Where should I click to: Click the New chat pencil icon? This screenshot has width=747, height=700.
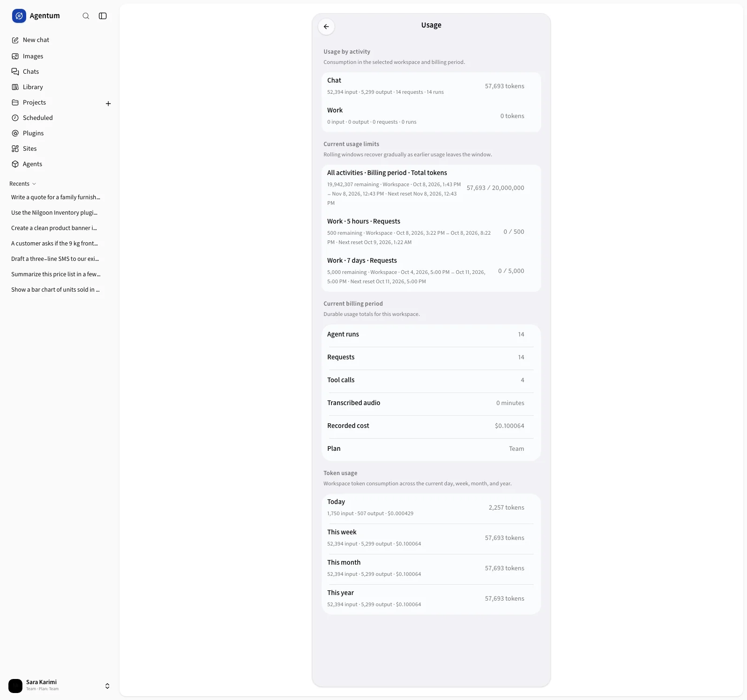point(15,40)
